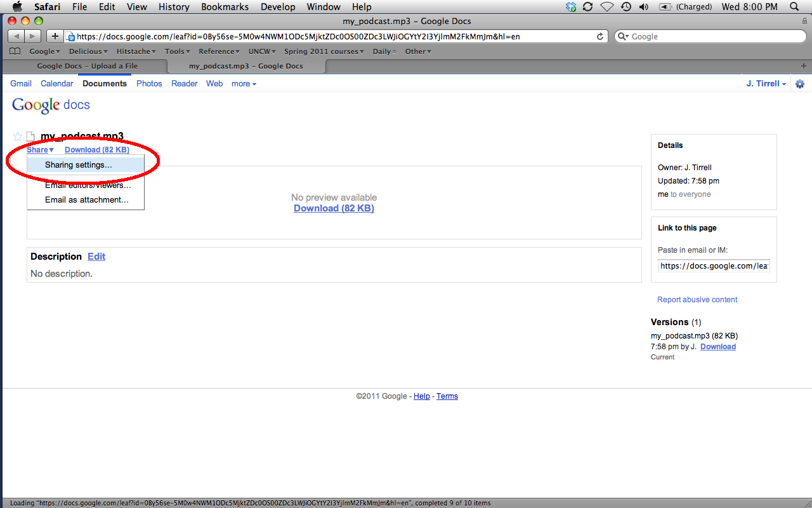Select the Link to this page URL box

[714, 266]
